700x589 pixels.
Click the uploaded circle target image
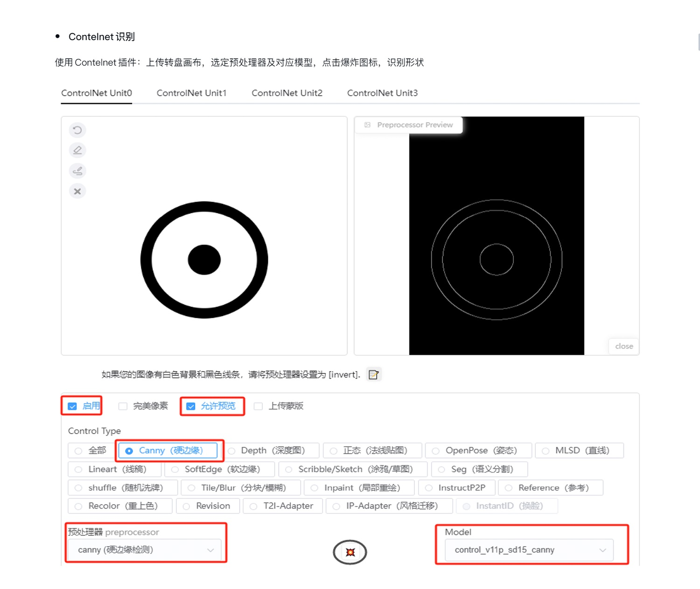[x=204, y=260]
